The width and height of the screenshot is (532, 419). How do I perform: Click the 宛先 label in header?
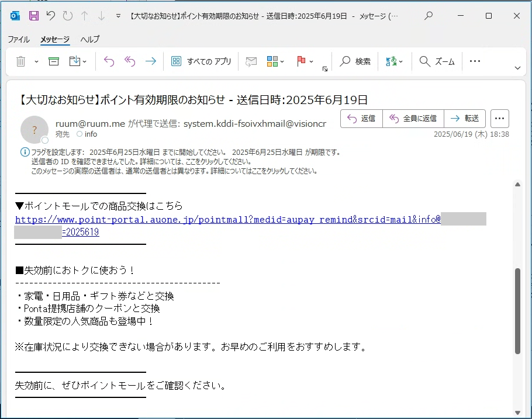63,134
